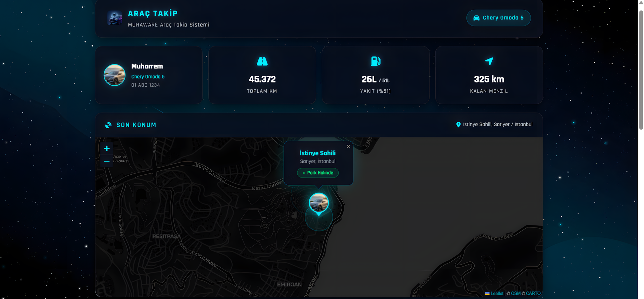Image resolution: width=644 pixels, height=299 pixels.
Task: Click the ARAÇ TAKİP title text
Action: coord(153,13)
